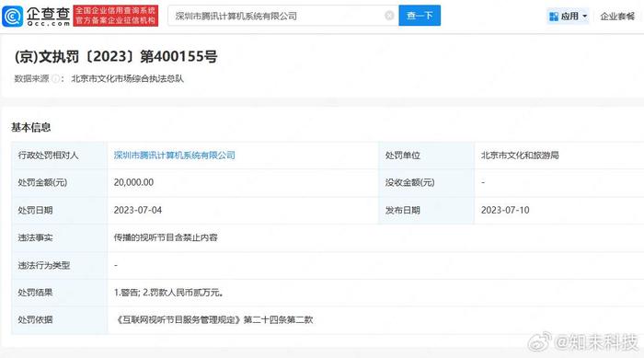Click the Qcc.com logo icon
This screenshot has width=644, height=358.
(x=12, y=17)
